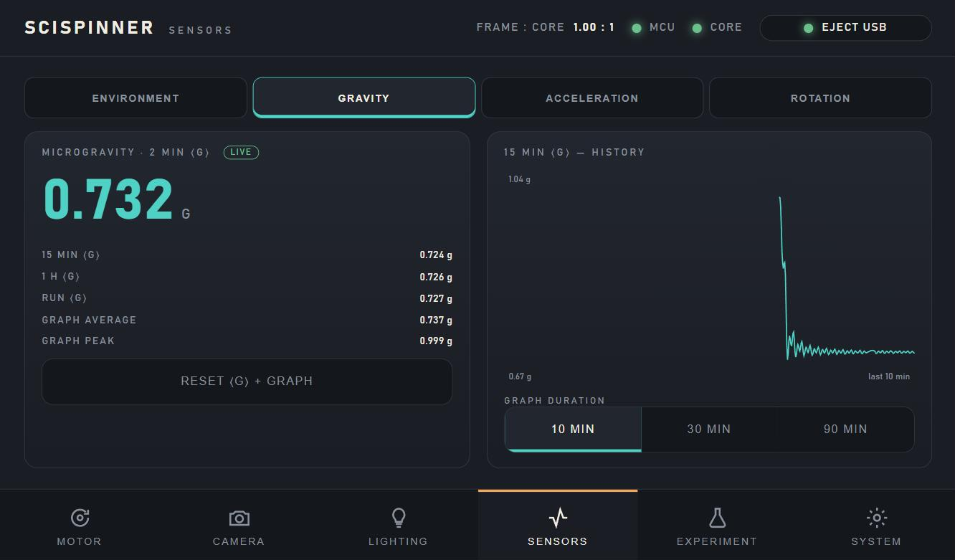Select the Sensors pulse icon

pos(558,518)
